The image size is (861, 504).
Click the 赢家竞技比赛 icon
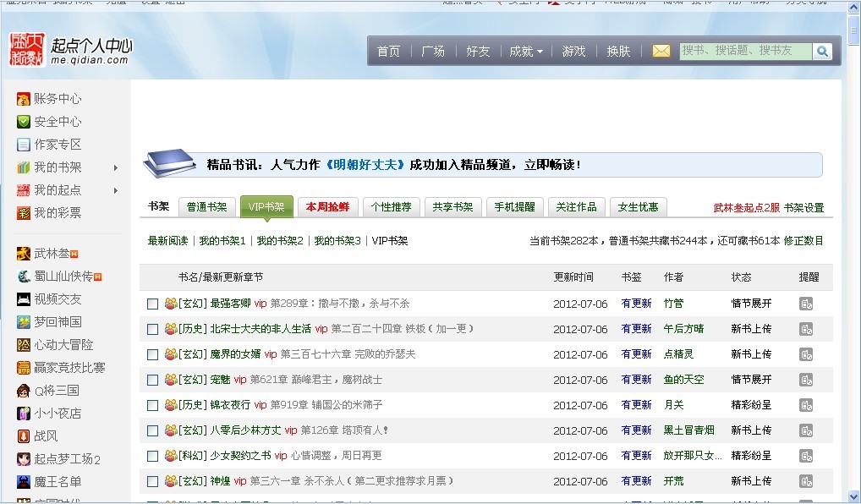[x=23, y=368]
